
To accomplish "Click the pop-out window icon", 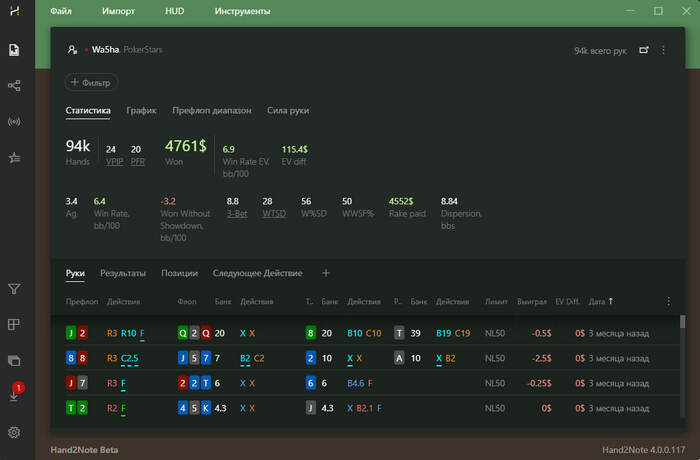I will coord(644,49).
